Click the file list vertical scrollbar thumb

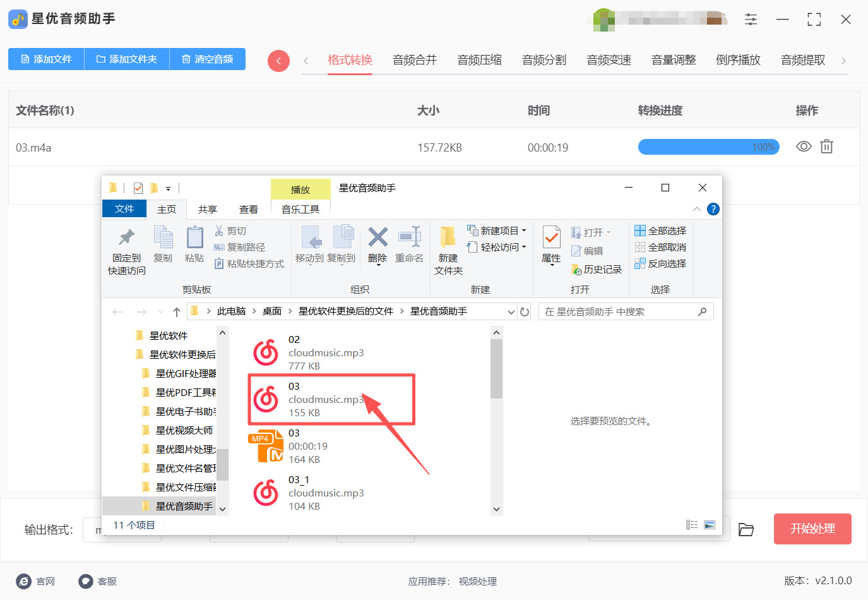click(497, 369)
